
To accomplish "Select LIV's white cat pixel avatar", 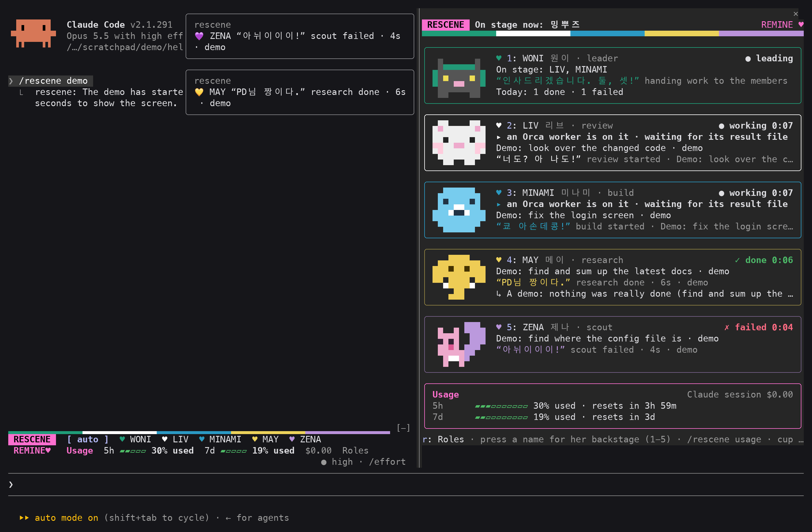I will [x=459, y=142].
